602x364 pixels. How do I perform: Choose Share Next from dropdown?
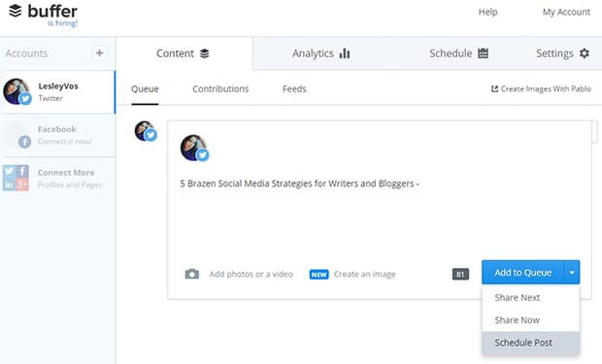click(x=530, y=298)
